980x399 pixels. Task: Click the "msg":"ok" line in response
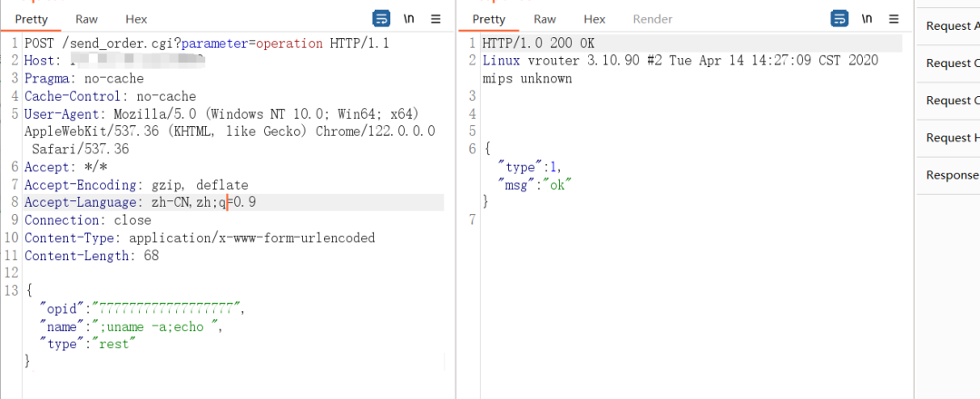pos(535,185)
